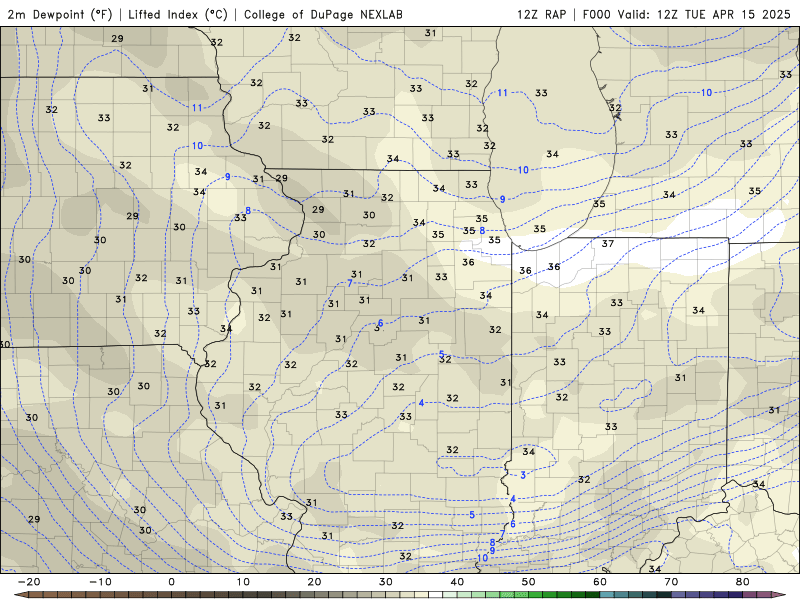
Task: Click the -20 label on the color scale
Action: coord(29,582)
